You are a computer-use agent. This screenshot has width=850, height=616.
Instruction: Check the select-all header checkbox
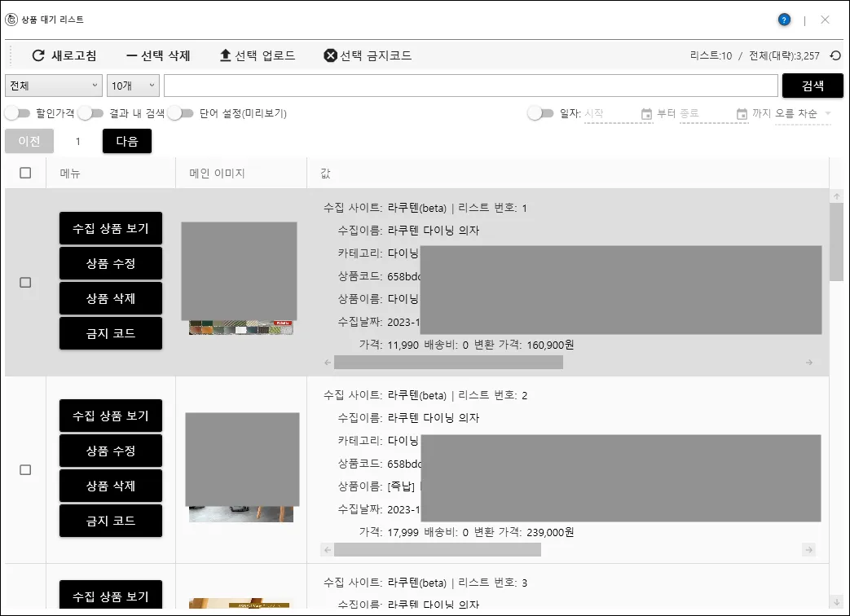(25, 173)
